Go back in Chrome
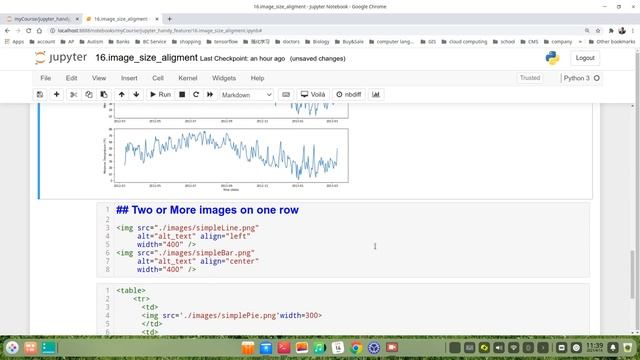 click(x=7, y=31)
